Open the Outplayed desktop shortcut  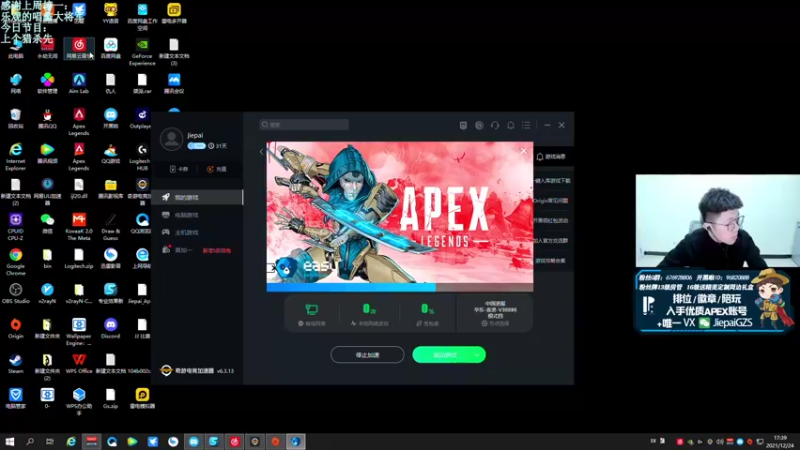pos(141,118)
